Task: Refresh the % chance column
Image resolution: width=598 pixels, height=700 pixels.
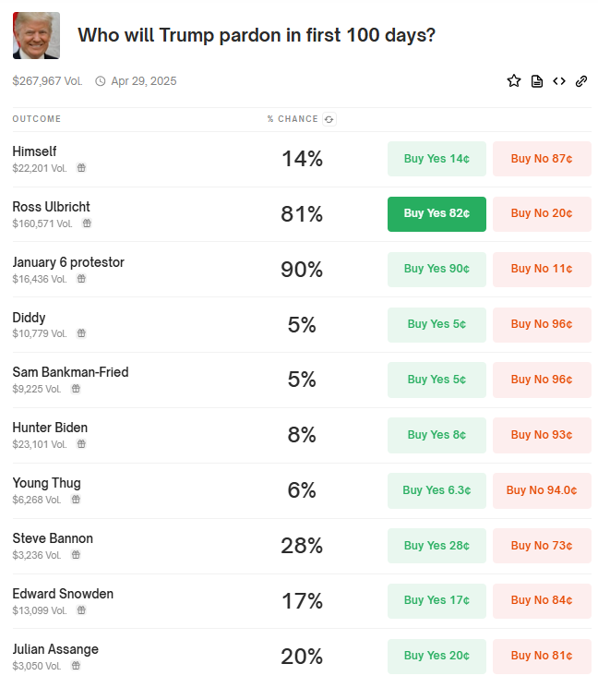Action: point(329,119)
